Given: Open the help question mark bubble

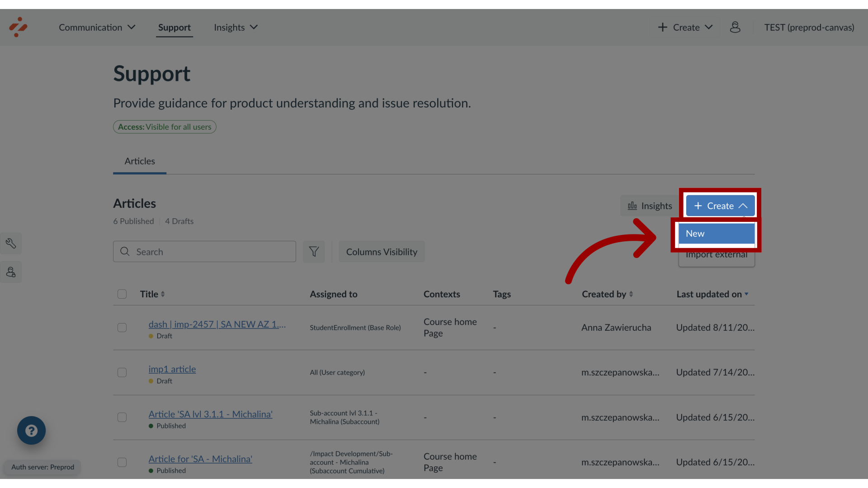Looking at the screenshot, I should [31, 430].
